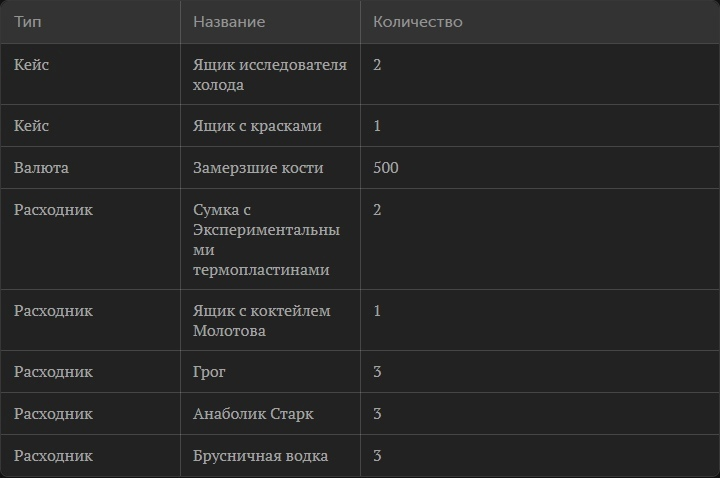Viewport: 720px width, 478px height.
Task: Select the Брусничная водка cell
Action: coord(260,456)
